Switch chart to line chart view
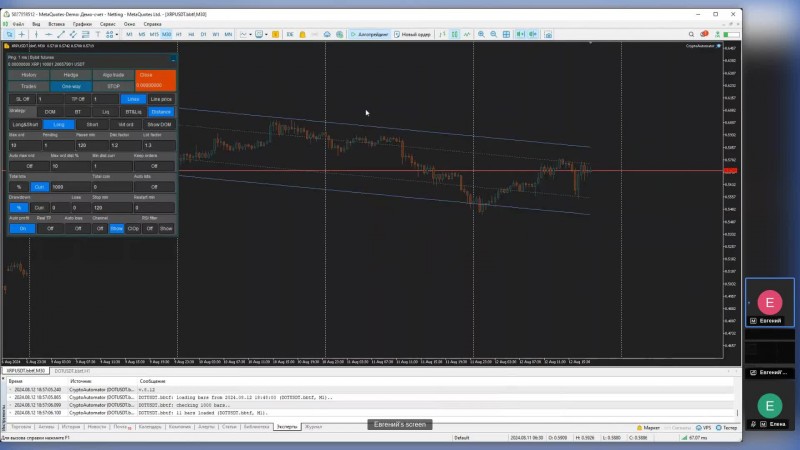 pos(467,34)
